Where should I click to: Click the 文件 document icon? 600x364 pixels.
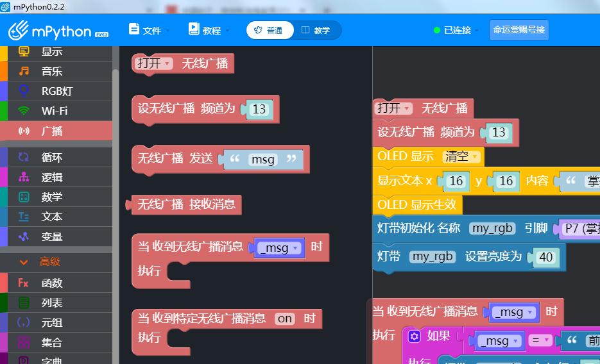point(134,29)
